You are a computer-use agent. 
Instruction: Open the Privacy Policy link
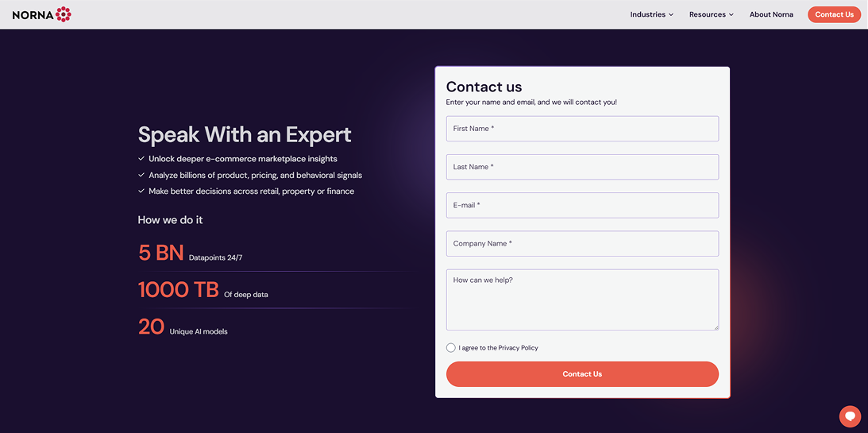coord(518,348)
